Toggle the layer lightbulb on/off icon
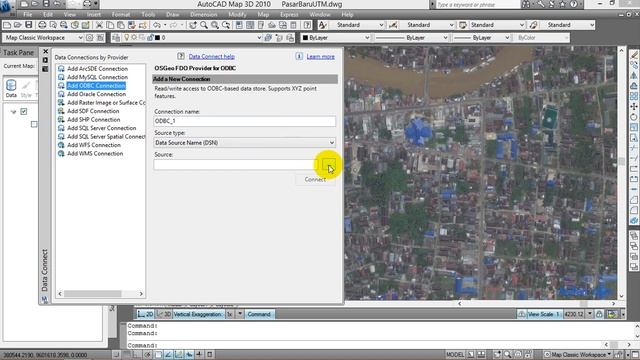 coord(127,38)
